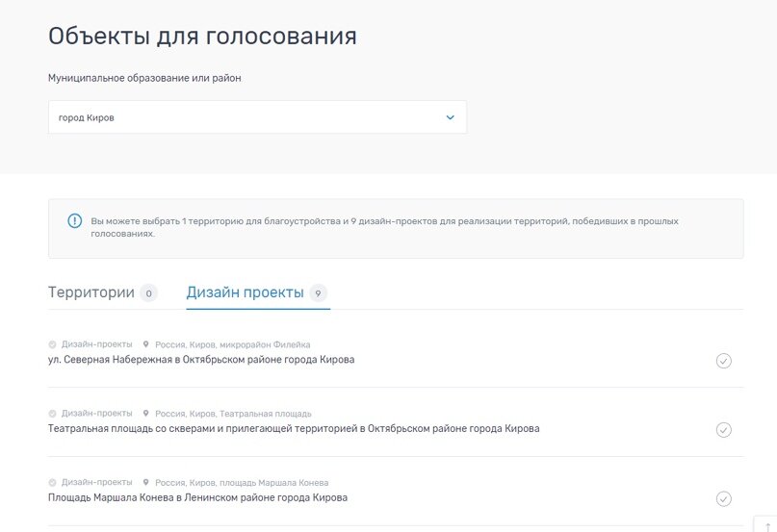Click Дизайн-проекты label in Театральная площадь row

click(96, 413)
